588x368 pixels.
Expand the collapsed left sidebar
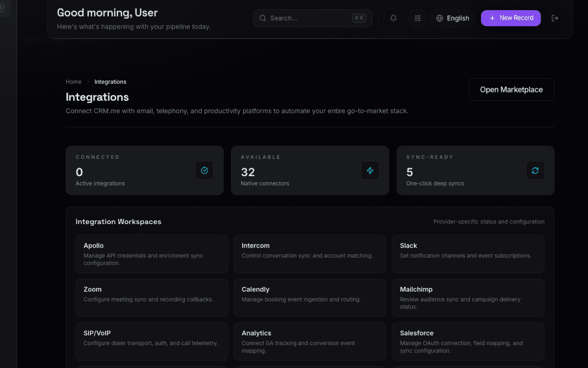click(4, 8)
